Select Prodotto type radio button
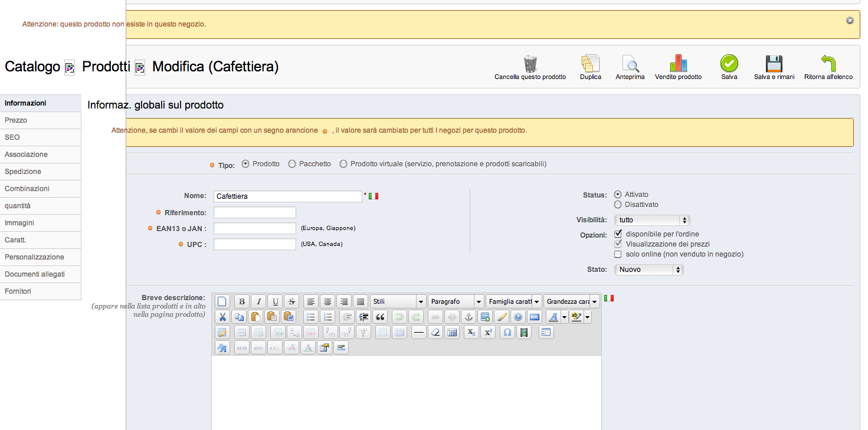The height and width of the screenshot is (430, 868). pos(245,164)
